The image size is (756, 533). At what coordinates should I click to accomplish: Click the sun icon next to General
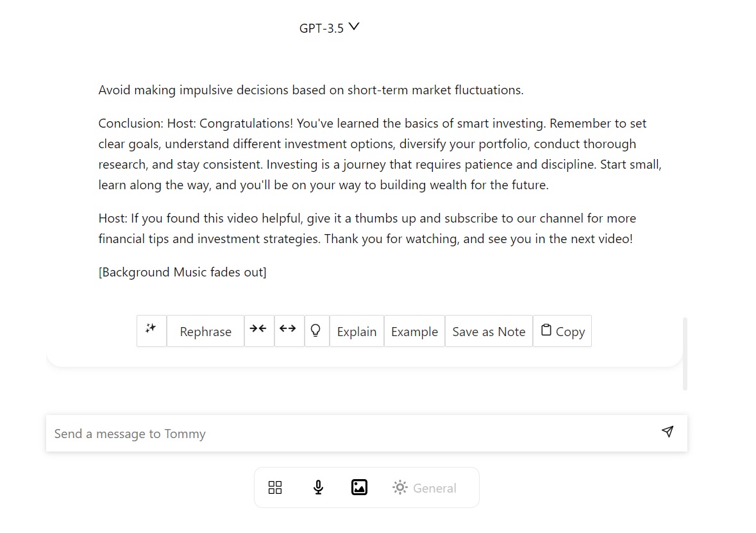pos(399,487)
